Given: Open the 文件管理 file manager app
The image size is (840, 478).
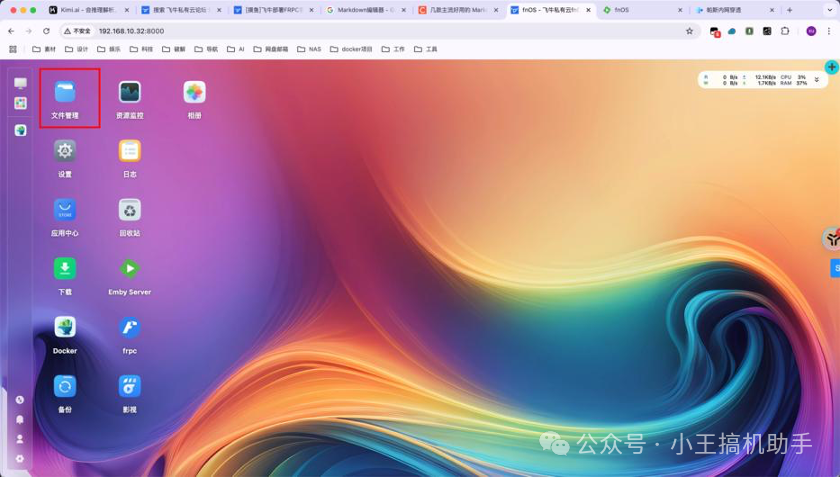Looking at the screenshot, I should pyautogui.click(x=65, y=93).
